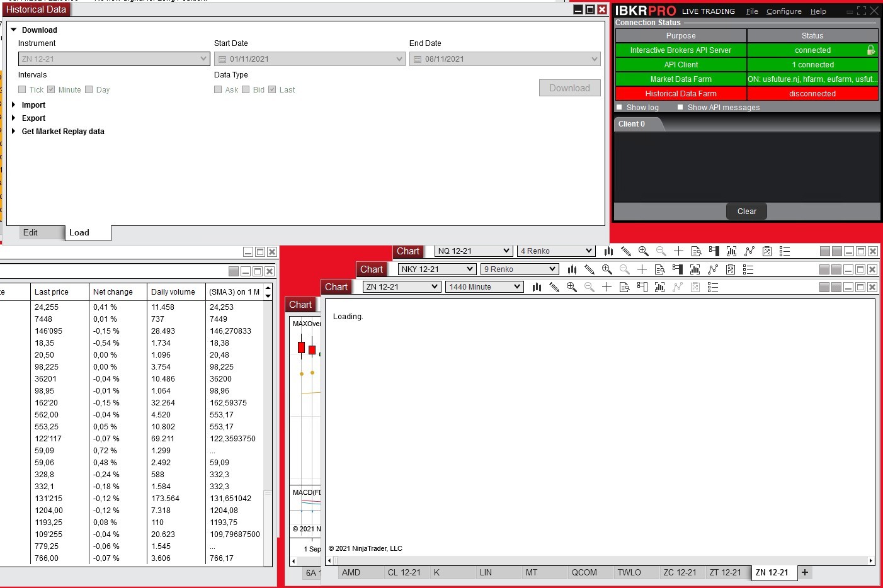Open chart trader on NQ 12-21 chart
The width and height of the screenshot is (883, 588).
click(714, 251)
